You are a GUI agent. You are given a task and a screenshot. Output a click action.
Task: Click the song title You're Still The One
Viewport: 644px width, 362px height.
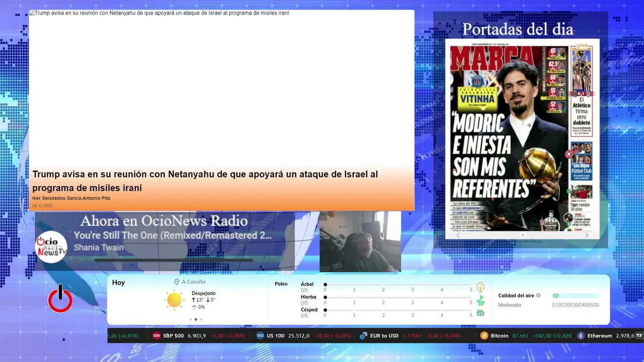[173, 235]
